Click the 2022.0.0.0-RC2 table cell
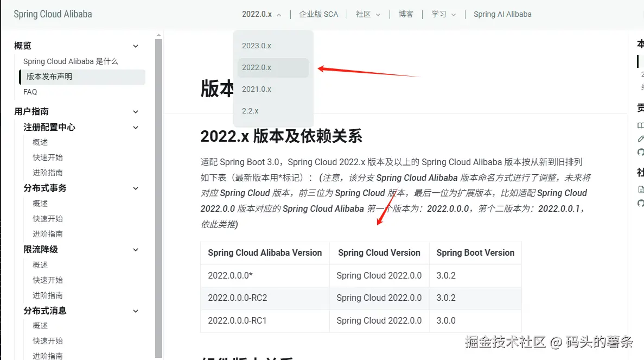Image resolution: width=644 pixels, height=360 pixels. coord(265,298)
